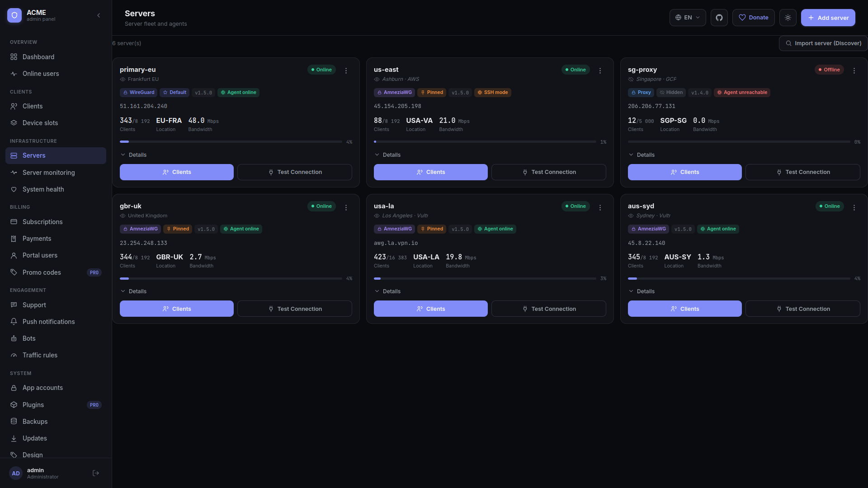Viewport: 868px width, 488px height.
Task: Open the three-dot menu for us-east
Action: 600,70
